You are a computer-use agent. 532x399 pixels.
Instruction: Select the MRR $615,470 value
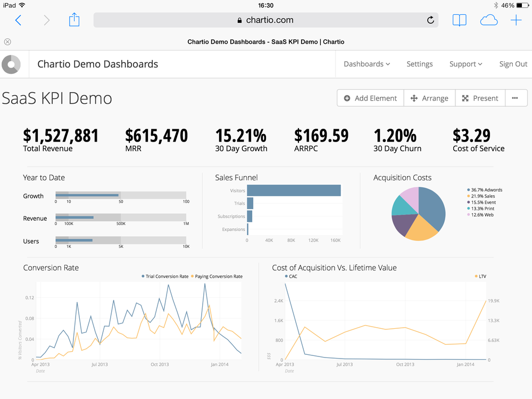point(156,136)
